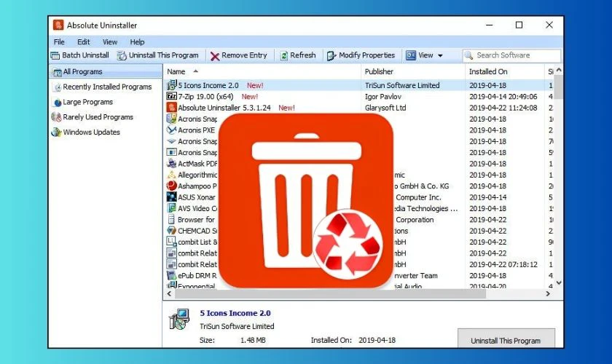Click the Absolute Uninstaller 5.3.1.24 row icon
Viewport: 612px width, 364px height.
(x=171, y=107)
